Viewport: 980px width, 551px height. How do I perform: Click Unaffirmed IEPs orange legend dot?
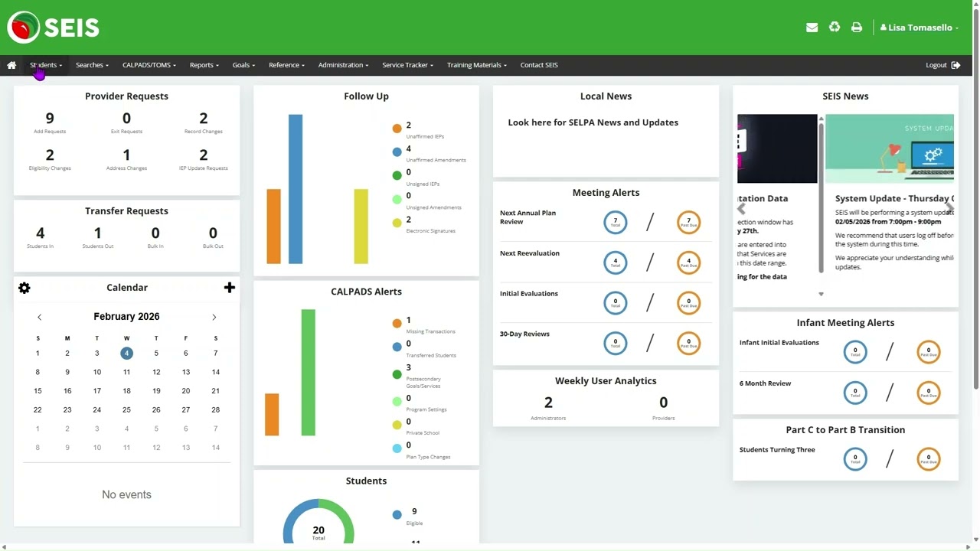coord(397,129)
